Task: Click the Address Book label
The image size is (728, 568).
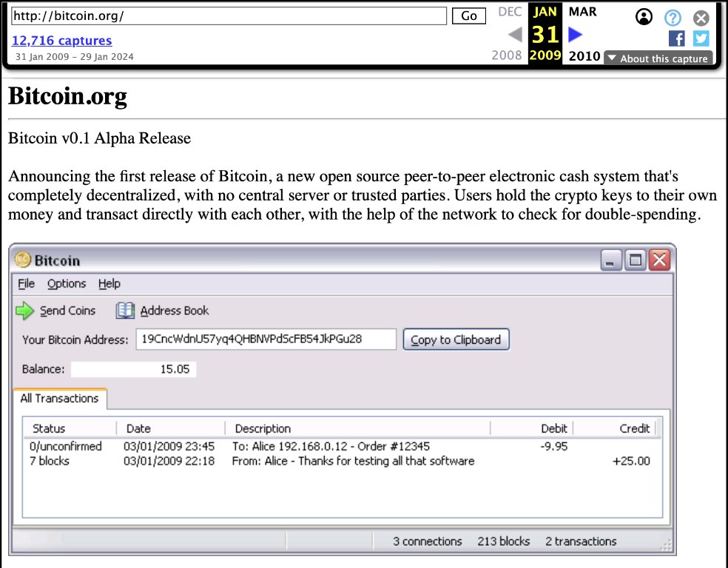Action: point(175,311)
